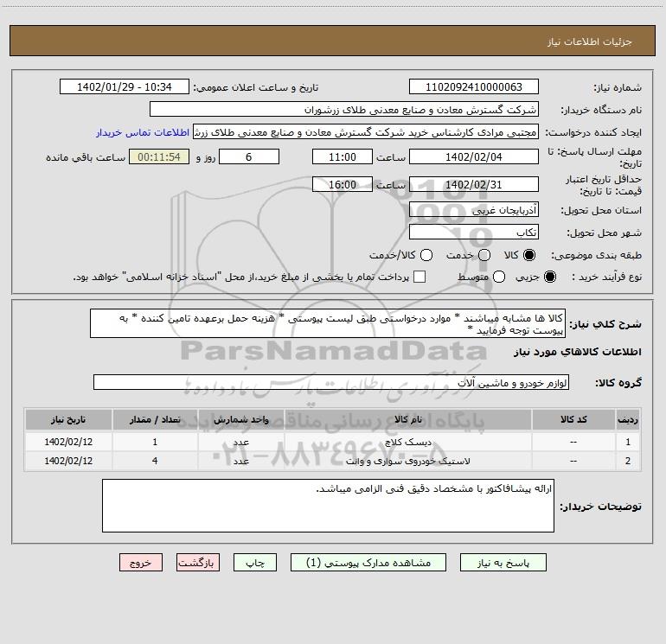The height and width of the screenshot is (644, 666).
Task: Click the نام کالا column header
Action: (407, 420)
